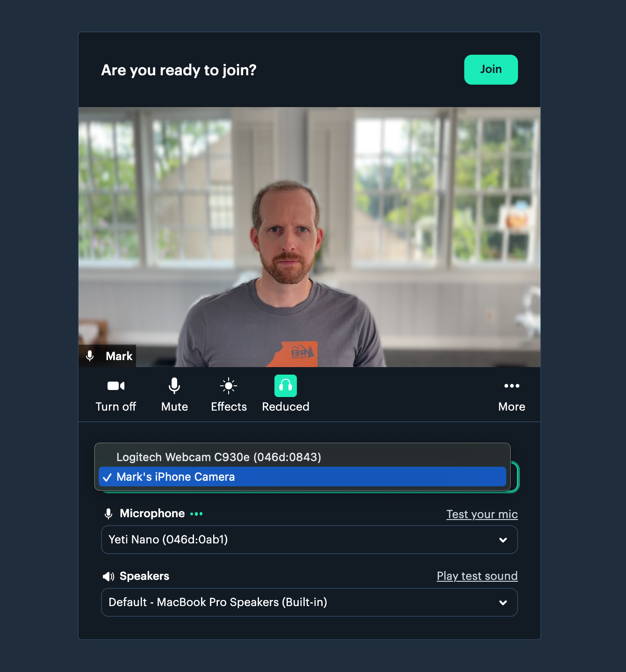
Task: Open the Effects sun icon
Action: [229, 386]
